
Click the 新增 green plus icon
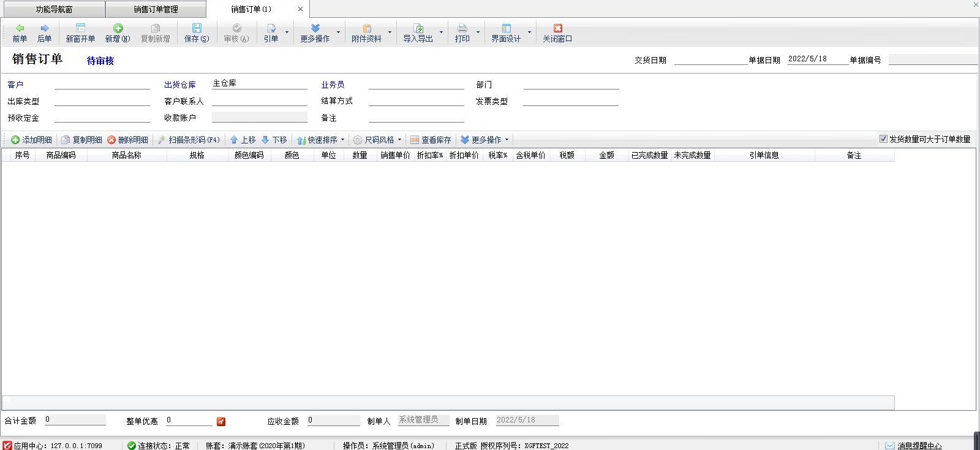click(118, 28)
